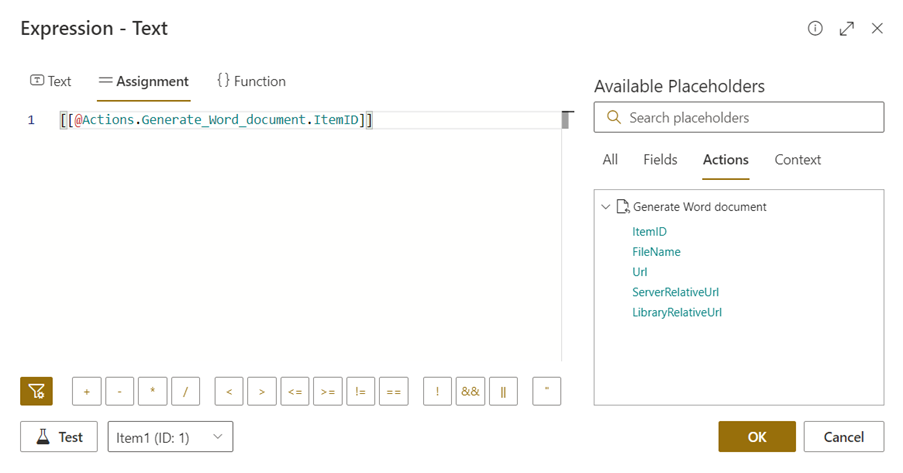The image size is (903, 473).
Task: Insert the divide operator
Action: coord(186,391)
